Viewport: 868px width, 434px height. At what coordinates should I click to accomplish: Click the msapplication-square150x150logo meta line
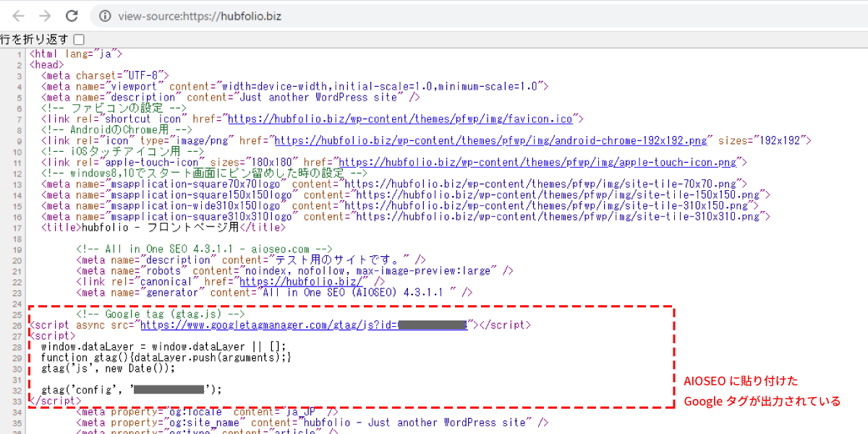coord(406,195)
